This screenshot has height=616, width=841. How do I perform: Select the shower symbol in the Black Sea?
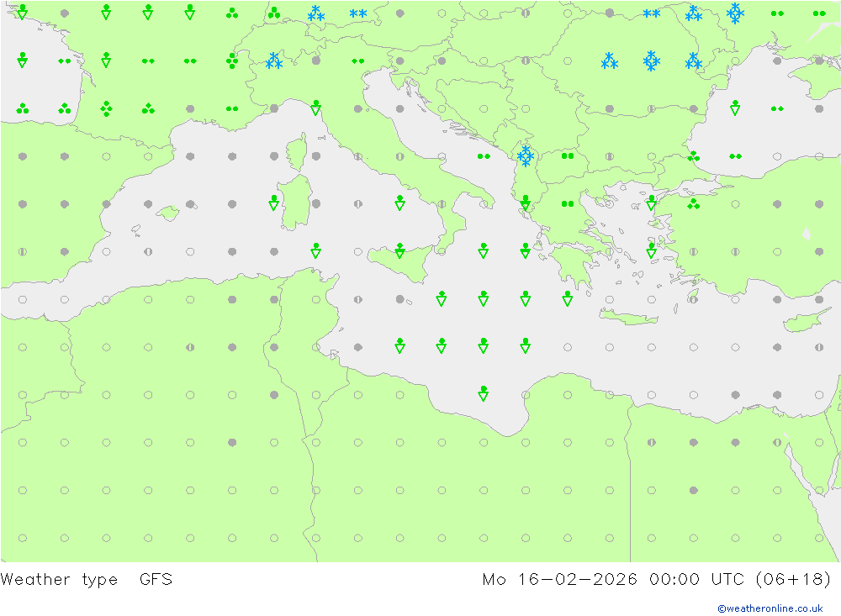click(735, 108)
